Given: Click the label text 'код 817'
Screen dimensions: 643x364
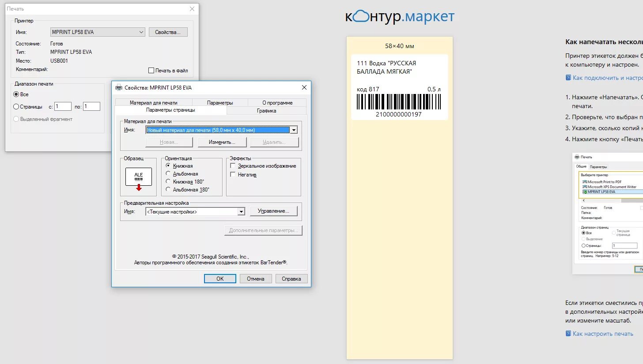Looking at the screenshot, I should click(368, 89).
